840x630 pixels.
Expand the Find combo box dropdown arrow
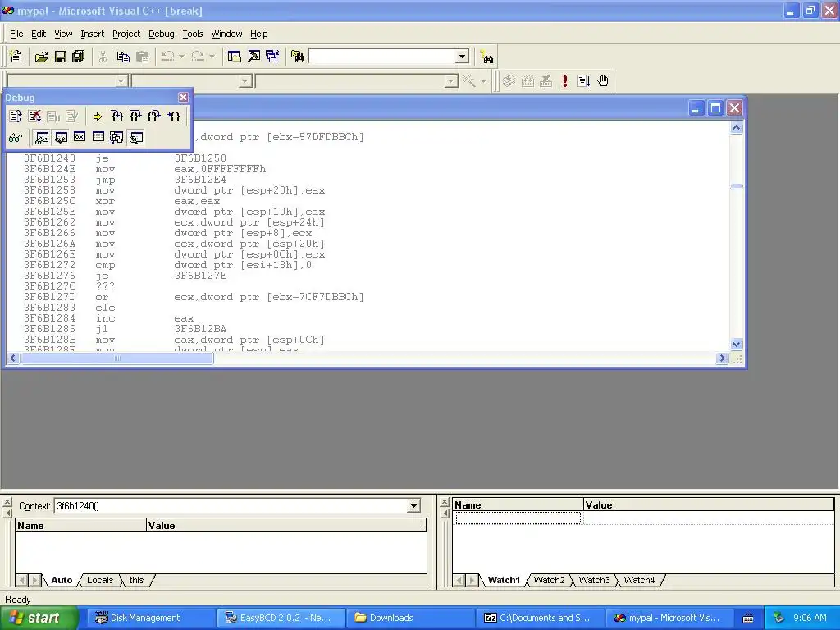pyautogui.click(x=462, y=57)
